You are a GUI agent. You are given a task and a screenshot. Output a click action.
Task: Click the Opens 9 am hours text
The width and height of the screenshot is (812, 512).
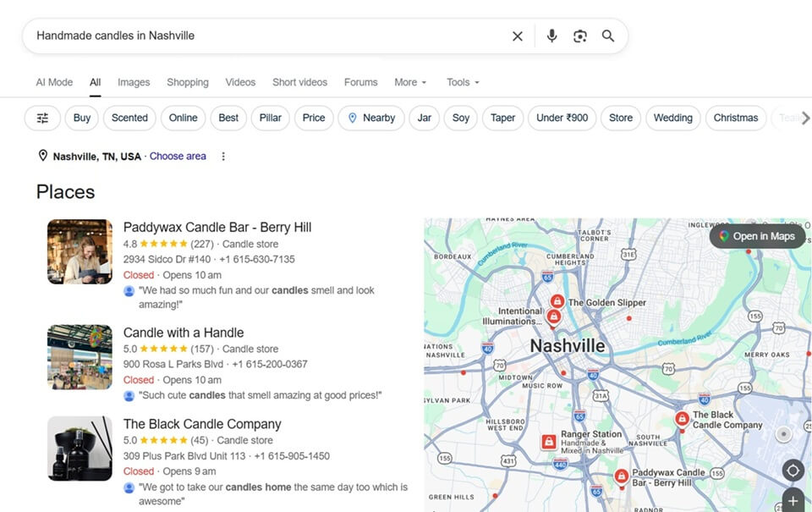pyautogui.click(x=189, y=471)
